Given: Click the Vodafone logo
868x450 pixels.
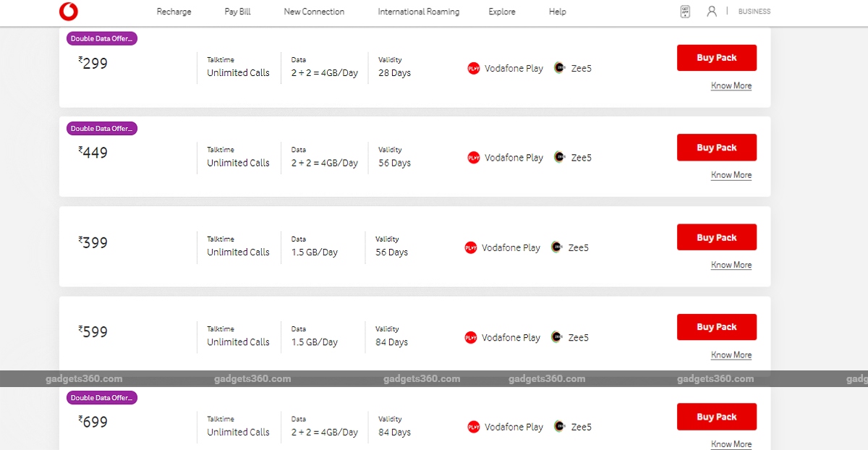Looking at the screenshot, I should (69, 11).
